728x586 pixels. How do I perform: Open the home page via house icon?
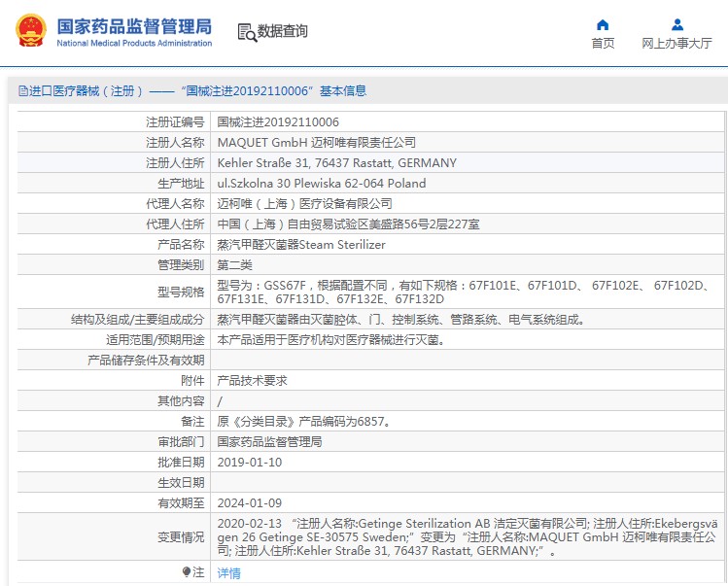[x=603, y=24]
